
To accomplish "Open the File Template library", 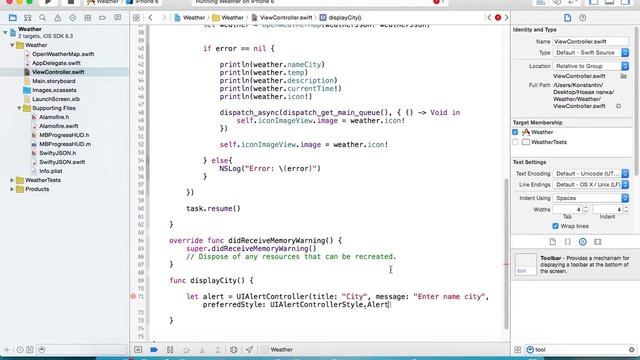I will (x=553, y=242).
